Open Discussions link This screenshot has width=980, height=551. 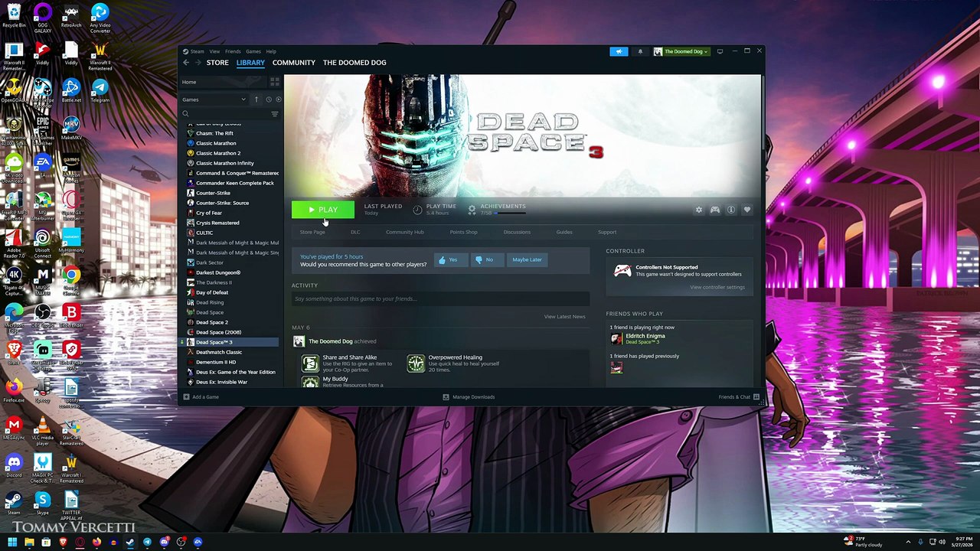tap(517, 232)
